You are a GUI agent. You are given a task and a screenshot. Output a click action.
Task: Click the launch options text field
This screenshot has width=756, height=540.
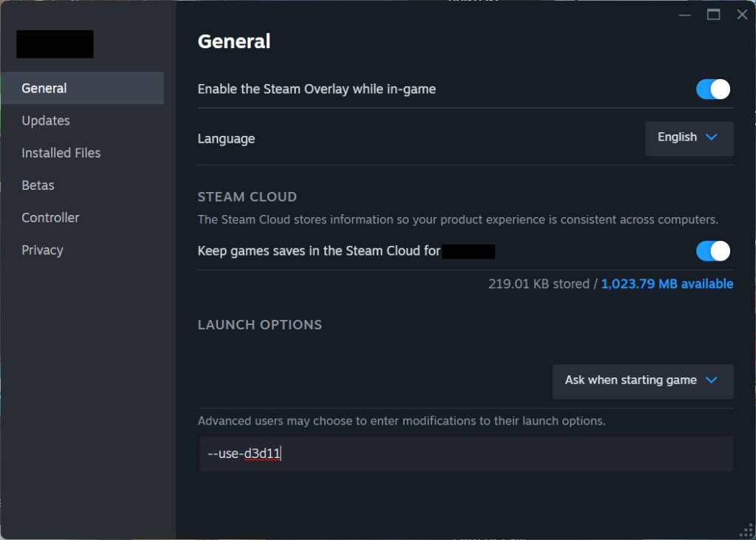465,454
